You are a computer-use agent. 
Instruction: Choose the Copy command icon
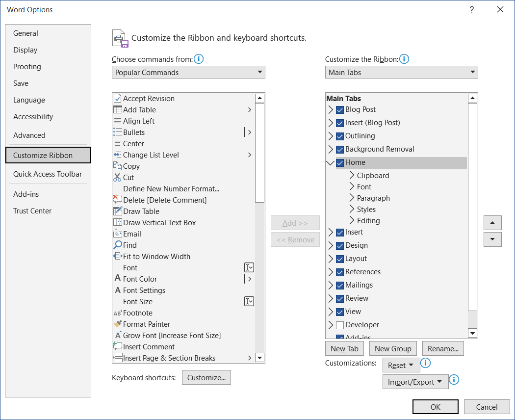117,166
